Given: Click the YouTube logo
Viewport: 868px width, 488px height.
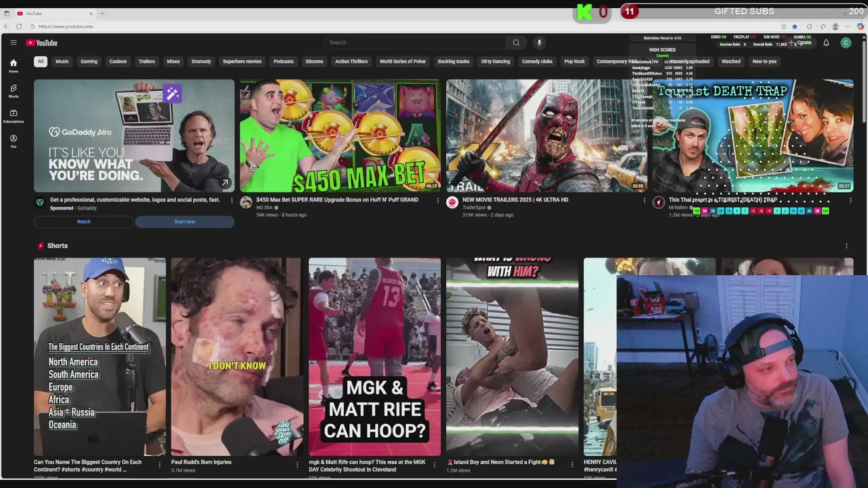Looking at the screenshot, I should click(x=42, y=43).
